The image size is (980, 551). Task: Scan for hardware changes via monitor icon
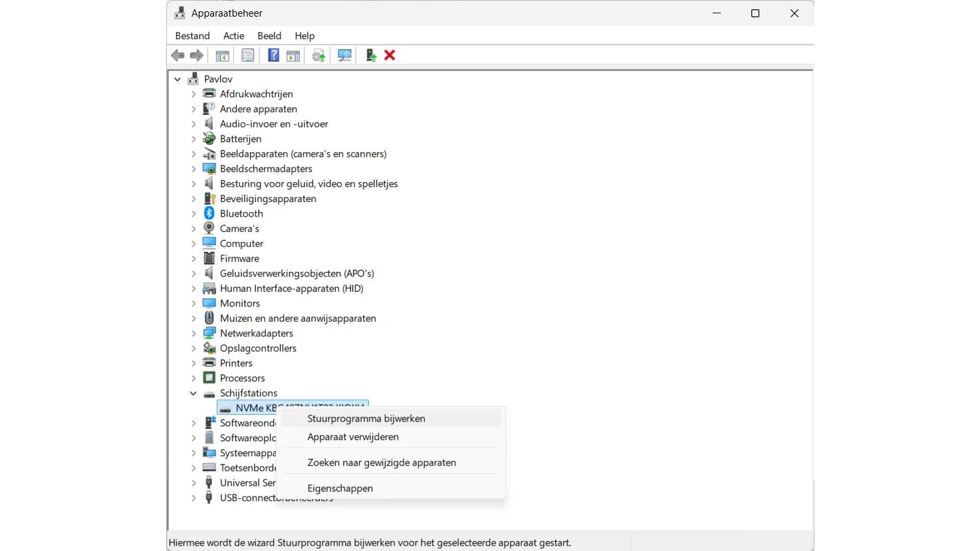click(344, 55)
